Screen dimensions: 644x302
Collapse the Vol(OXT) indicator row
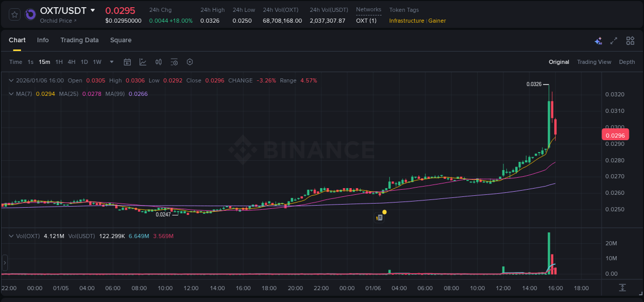point(11,236)
